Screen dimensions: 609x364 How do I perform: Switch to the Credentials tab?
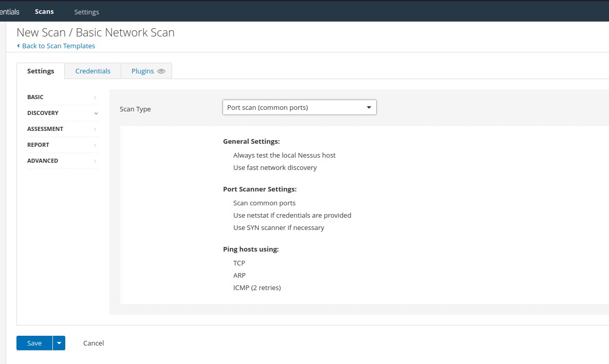[93, 71]
